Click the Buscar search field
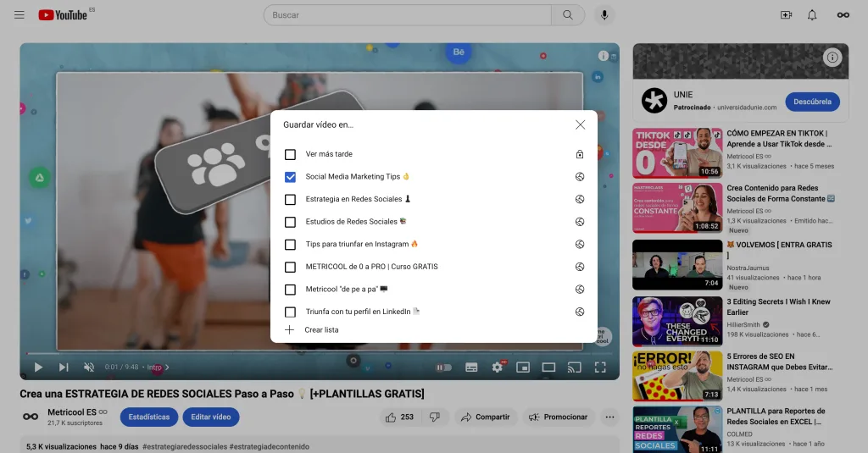 tap(408, 15)
